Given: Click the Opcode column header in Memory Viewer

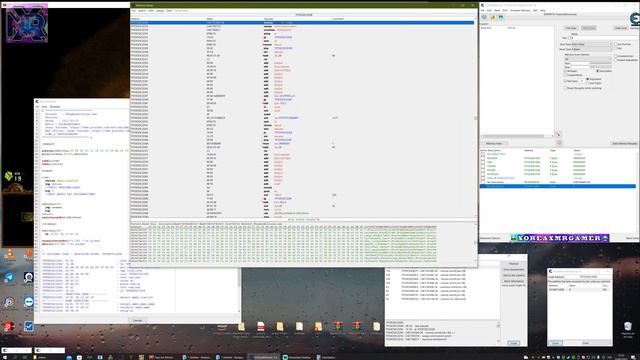Looking at the screenshot, I should (269, 19).
